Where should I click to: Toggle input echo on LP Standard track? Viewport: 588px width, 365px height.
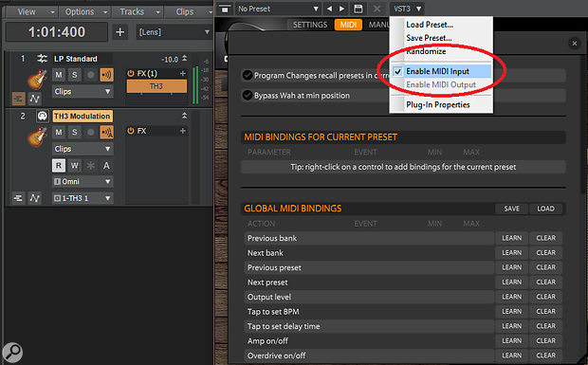click(x=106, y=75)
